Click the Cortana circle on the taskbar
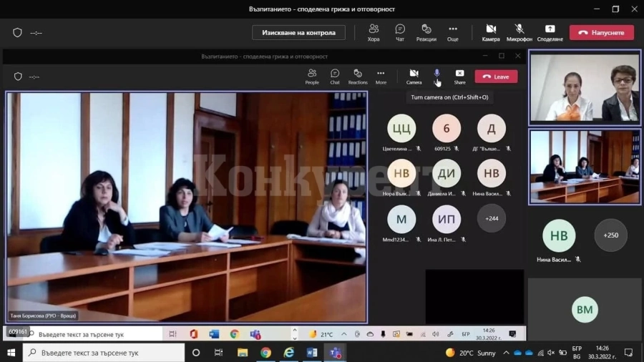644x362 pixels. (x=196, y=353)
